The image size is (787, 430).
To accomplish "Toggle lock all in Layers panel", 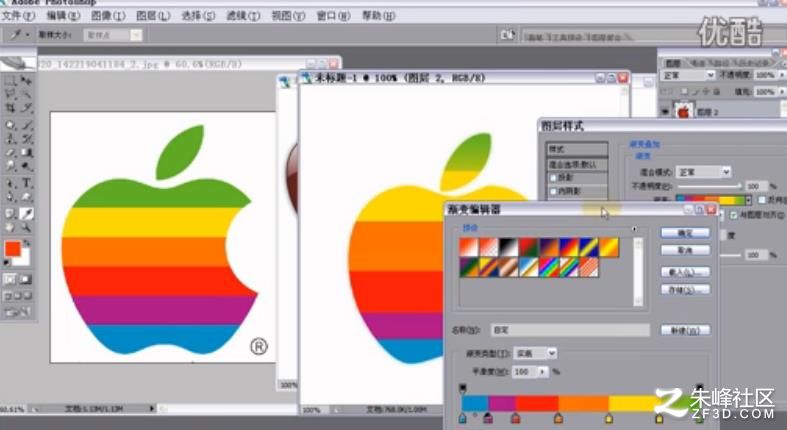I will pos(716,92).
